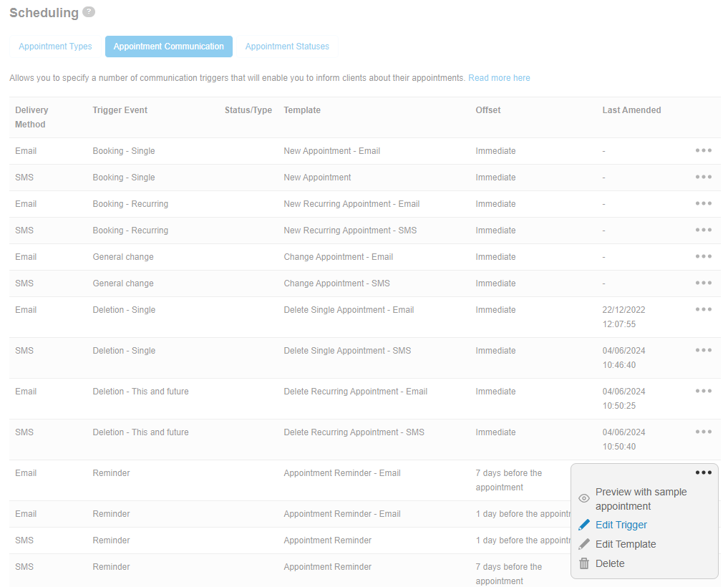This screenshot has width=728, height=587.
Task: Click the Template column header
Action: click(302, 110)
